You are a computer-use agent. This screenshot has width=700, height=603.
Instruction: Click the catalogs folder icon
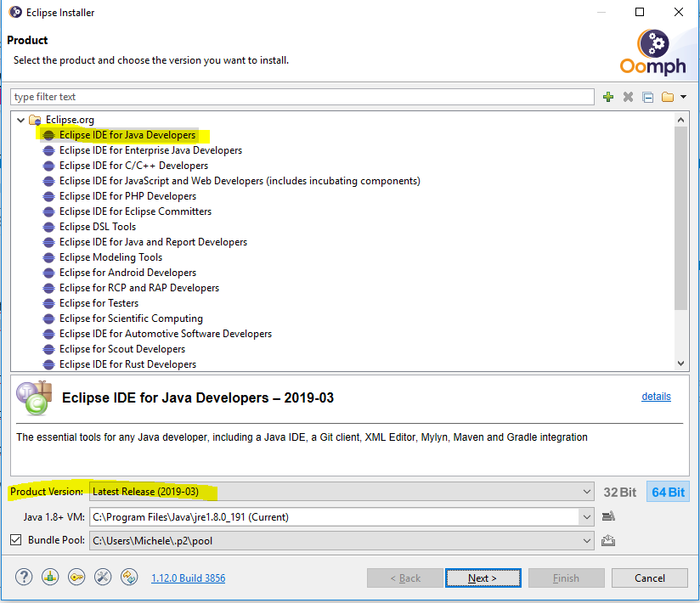click(668, 97)
